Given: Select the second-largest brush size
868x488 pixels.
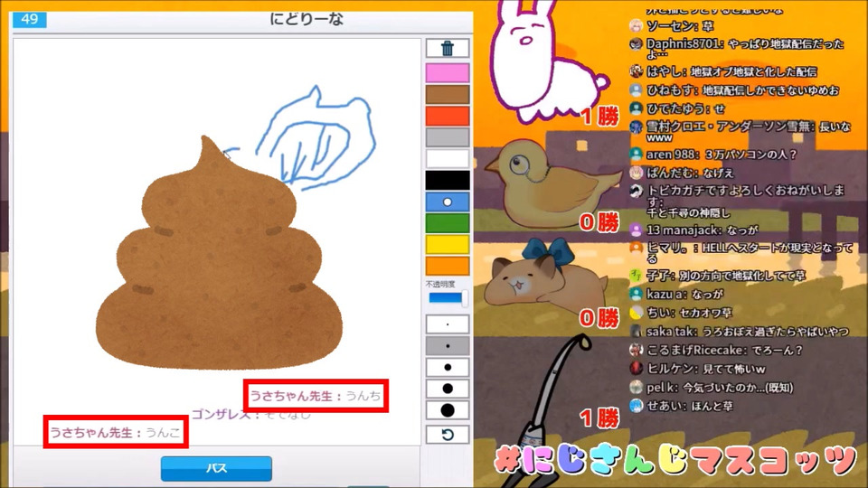Looking at the screenshot, I should point(448,389).
